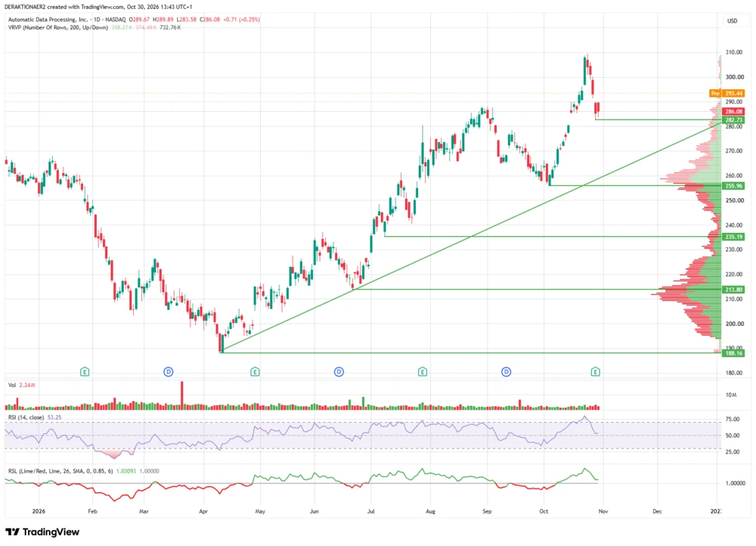
Task: Click the 310.00 price axis value
Action: point(734,53)
